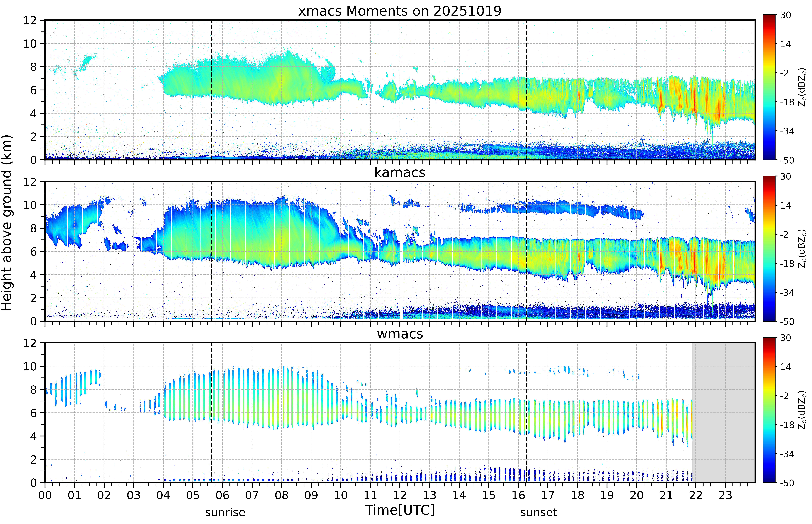Click the xmacs panel colorbar
This screenshot has height=524, width=812.
tap(769, 87)
